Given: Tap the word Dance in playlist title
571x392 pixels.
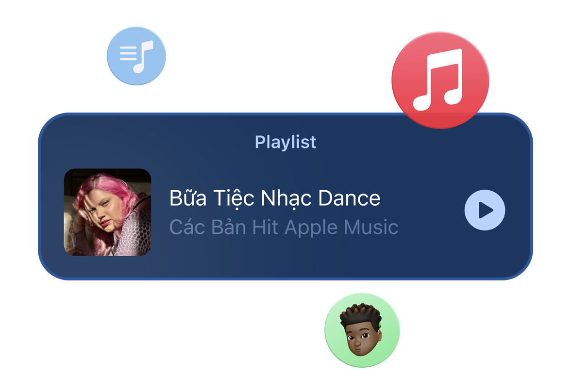Looking at the screenshot, I should click(x=349, y=198).
